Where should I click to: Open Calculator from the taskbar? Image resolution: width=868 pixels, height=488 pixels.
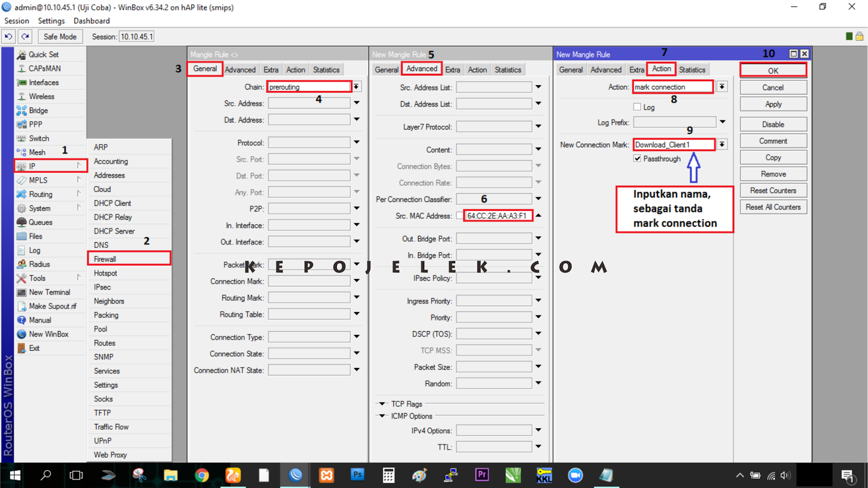point(388,476)
